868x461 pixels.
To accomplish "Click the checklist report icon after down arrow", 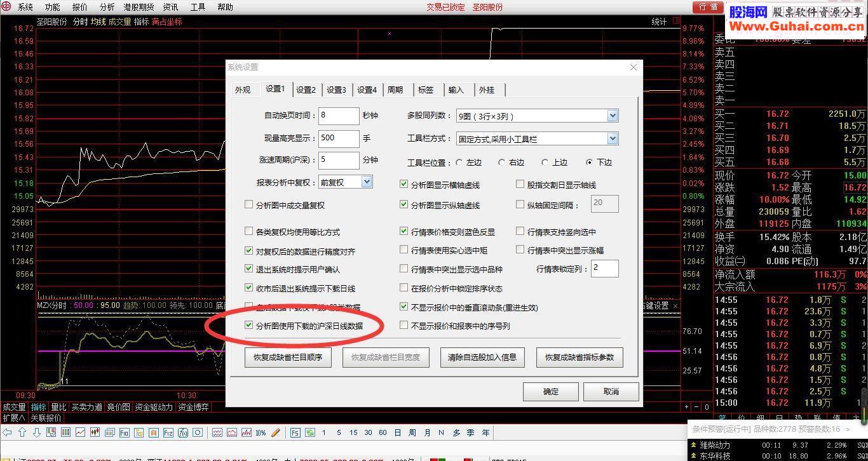I will click(x=51, y=432).
